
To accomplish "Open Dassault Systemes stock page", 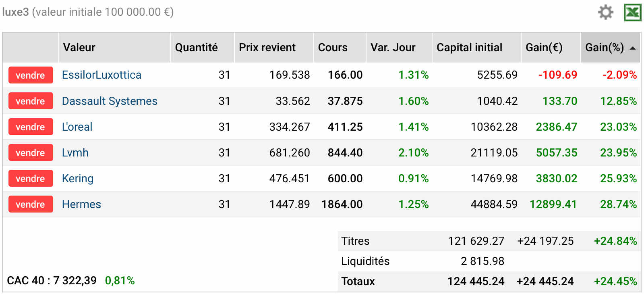I will [x=110, y=101].
